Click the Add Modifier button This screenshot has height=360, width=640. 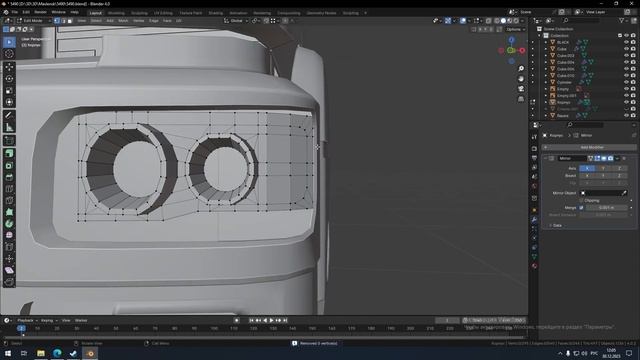point(589,147)
